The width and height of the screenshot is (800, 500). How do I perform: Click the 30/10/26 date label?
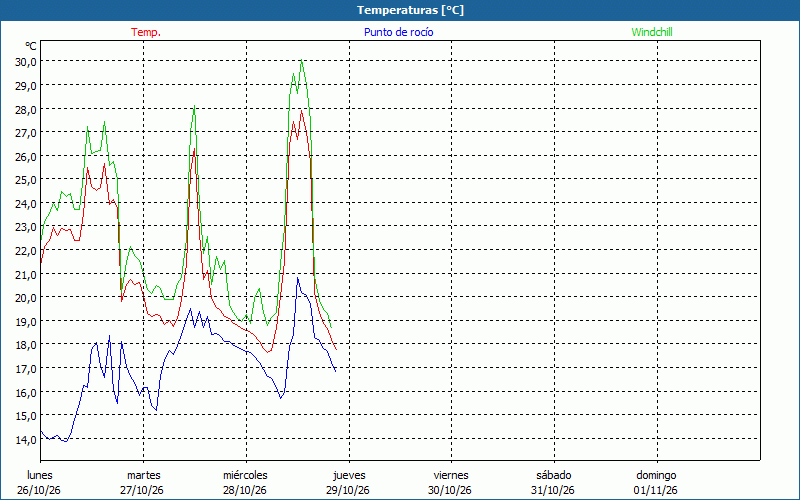coord(451,490)
